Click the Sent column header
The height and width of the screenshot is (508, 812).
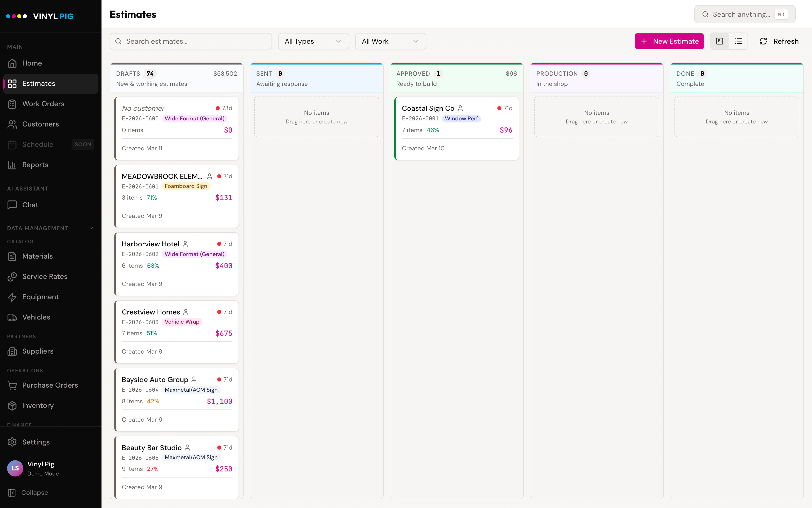[x=316, y=78]
